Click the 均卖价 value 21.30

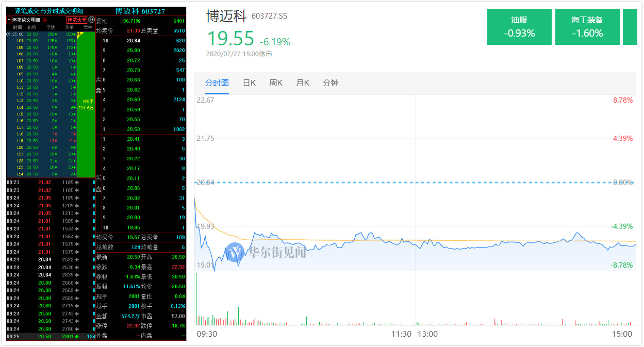133,30
